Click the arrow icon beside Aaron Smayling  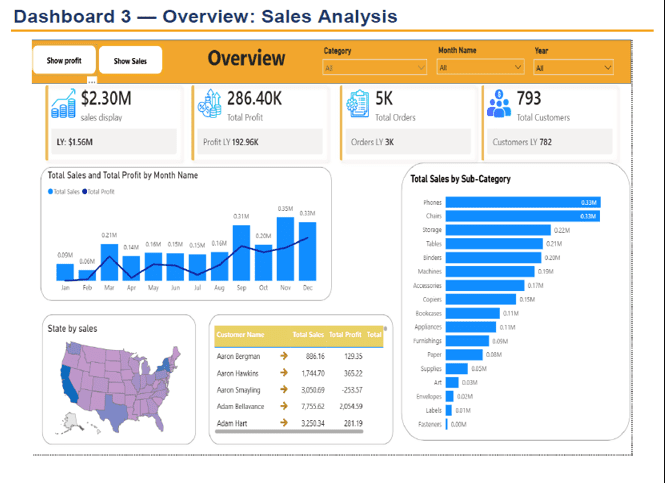[284, 389]
